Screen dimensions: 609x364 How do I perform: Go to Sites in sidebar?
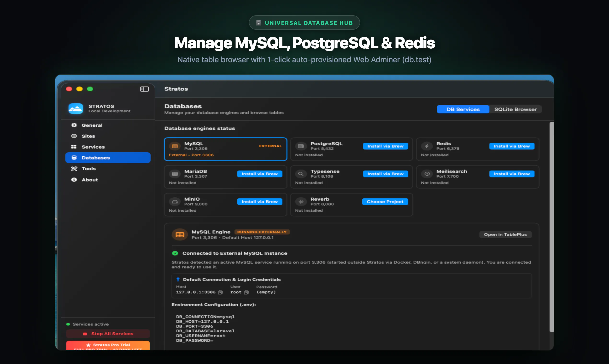point(108,136)
